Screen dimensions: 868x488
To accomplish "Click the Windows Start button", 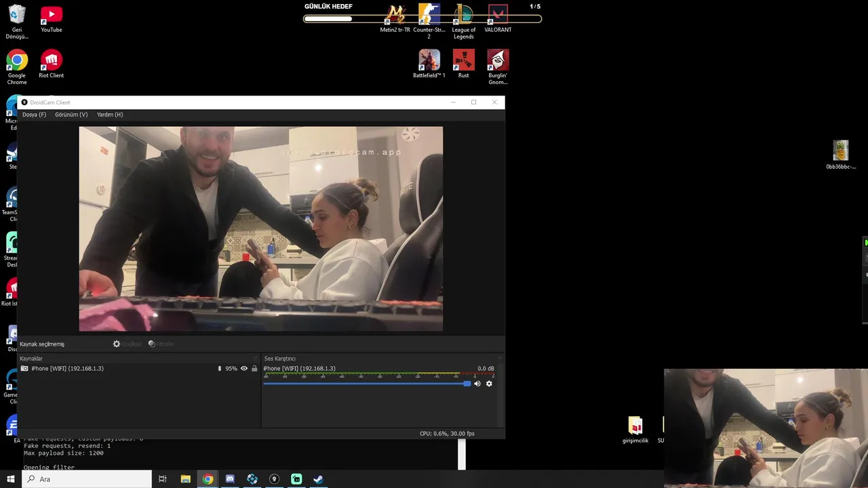I will pos(11,479).
